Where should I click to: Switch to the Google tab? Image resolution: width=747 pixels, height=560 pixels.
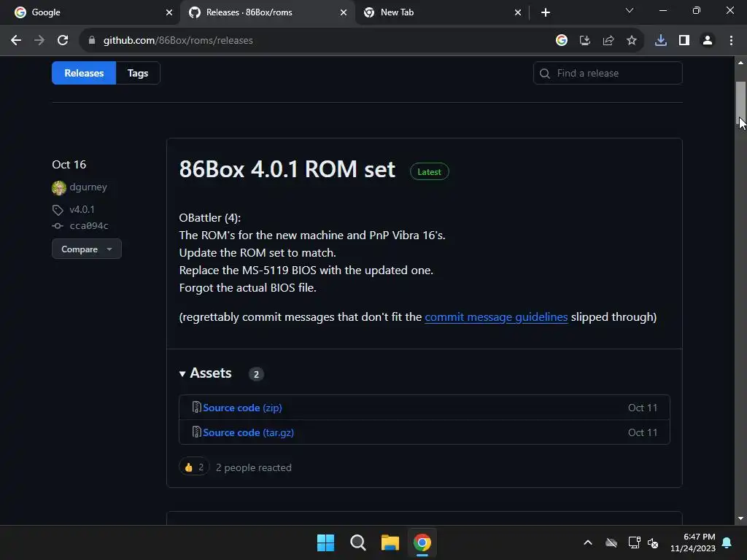click(x=90, y=12)
